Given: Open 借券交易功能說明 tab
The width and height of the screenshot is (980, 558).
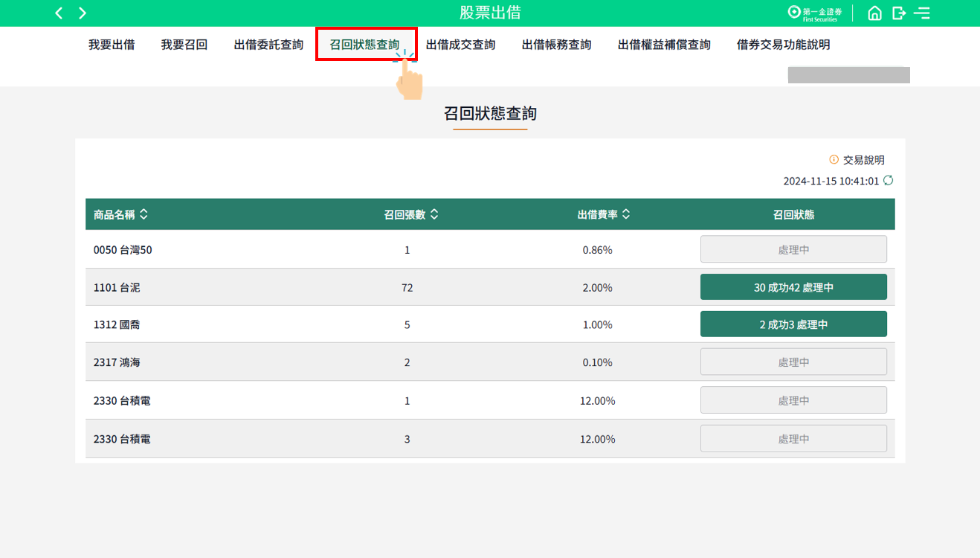Looking at the screenshot, I should (783, 45).
